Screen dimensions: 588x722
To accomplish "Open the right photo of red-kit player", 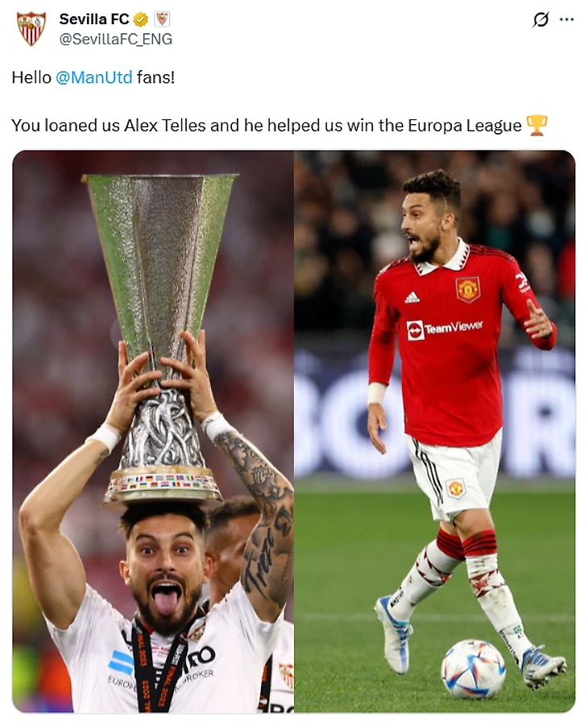I will 435,431.
